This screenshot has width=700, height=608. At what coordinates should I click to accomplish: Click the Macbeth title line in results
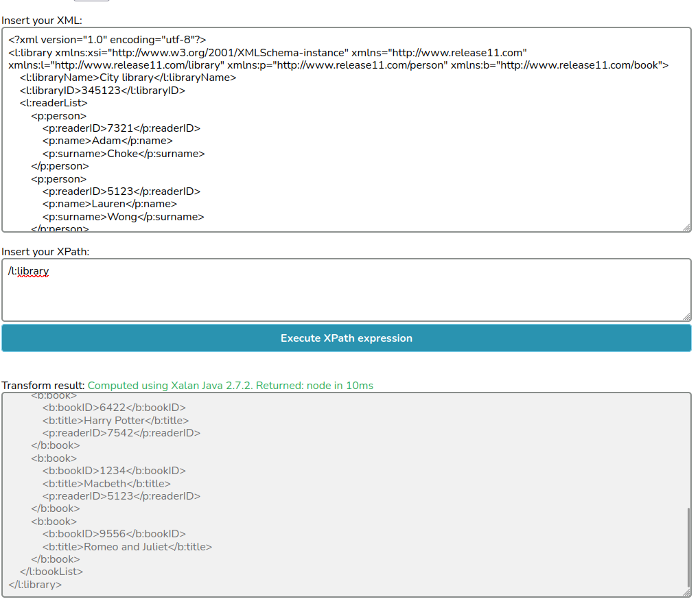pyautogui.click(x=106, y=484)
